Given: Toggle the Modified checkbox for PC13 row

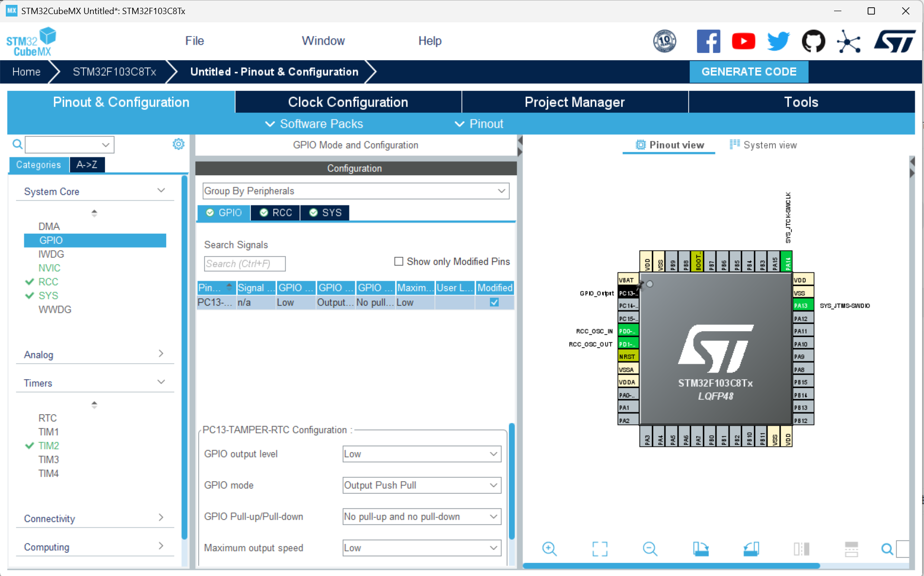Looking at the screenshot, I should click(494, 302).
